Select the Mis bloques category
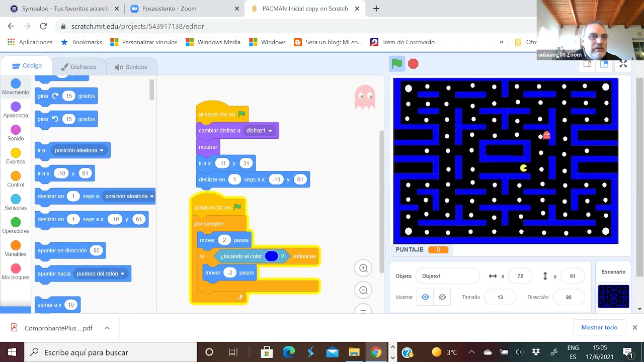 16,272
